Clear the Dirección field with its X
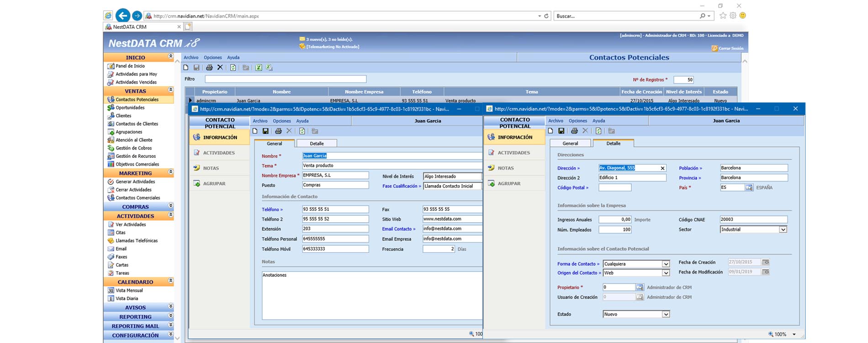Image resolution: width=868 pixels, height=343 pixels. click(662, 168)
